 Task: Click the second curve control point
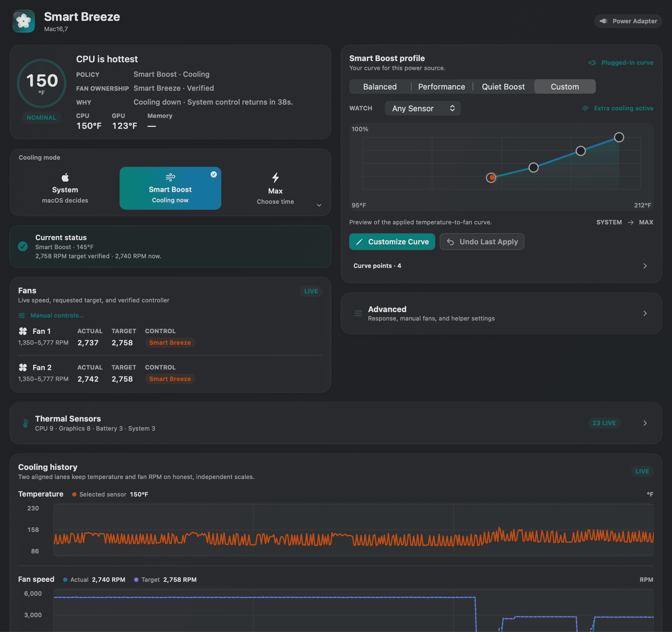[533, 168]
